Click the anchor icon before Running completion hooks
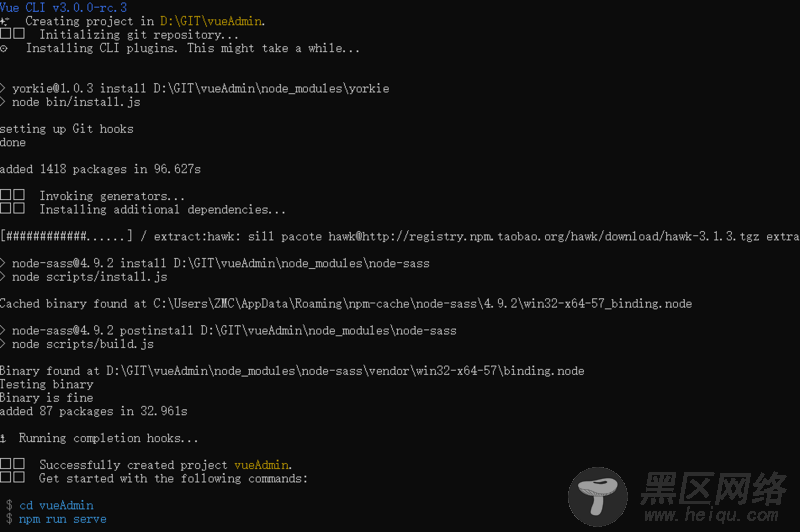 (3, 438)
